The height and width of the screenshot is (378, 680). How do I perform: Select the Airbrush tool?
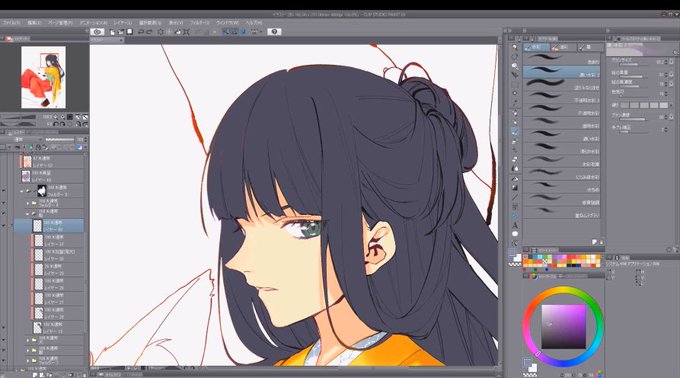pos(515,141)
